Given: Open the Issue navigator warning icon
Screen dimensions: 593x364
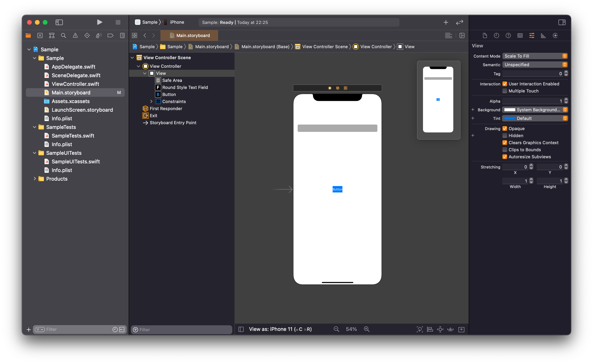Looking at the screenshot, I should pyautogui.click(x=75, y=36).
